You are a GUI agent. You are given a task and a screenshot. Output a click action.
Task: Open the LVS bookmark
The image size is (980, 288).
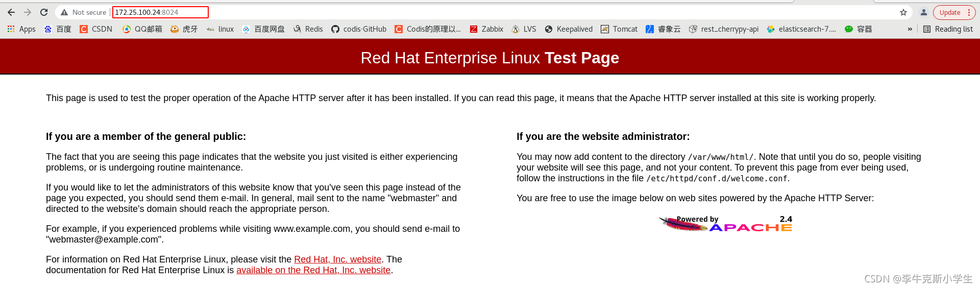point(524,29)
